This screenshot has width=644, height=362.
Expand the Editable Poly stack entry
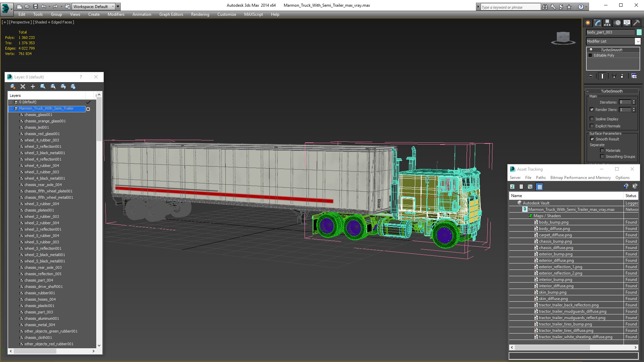[x=590, y=55]
